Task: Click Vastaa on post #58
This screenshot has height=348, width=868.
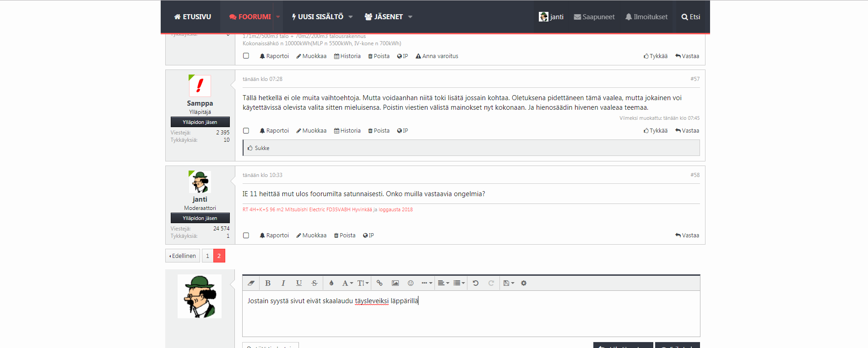Action: pos(687,236)
